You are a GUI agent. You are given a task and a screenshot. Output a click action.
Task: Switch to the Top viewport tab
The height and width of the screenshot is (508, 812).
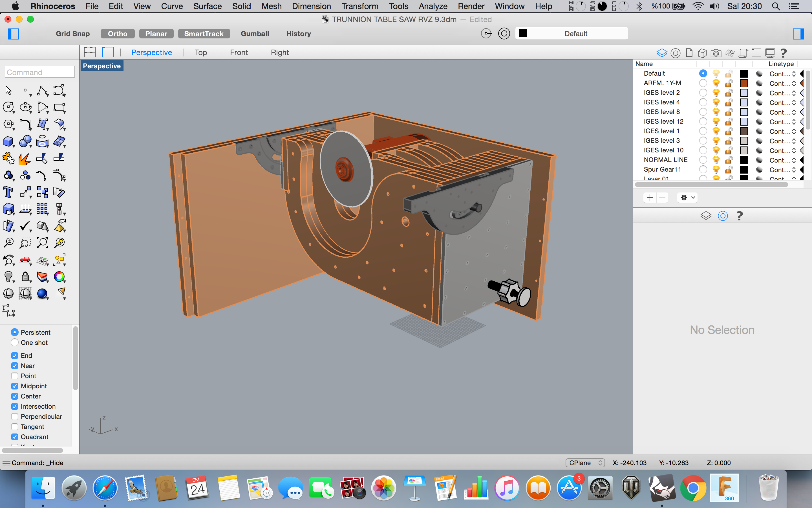coord(201,52)
